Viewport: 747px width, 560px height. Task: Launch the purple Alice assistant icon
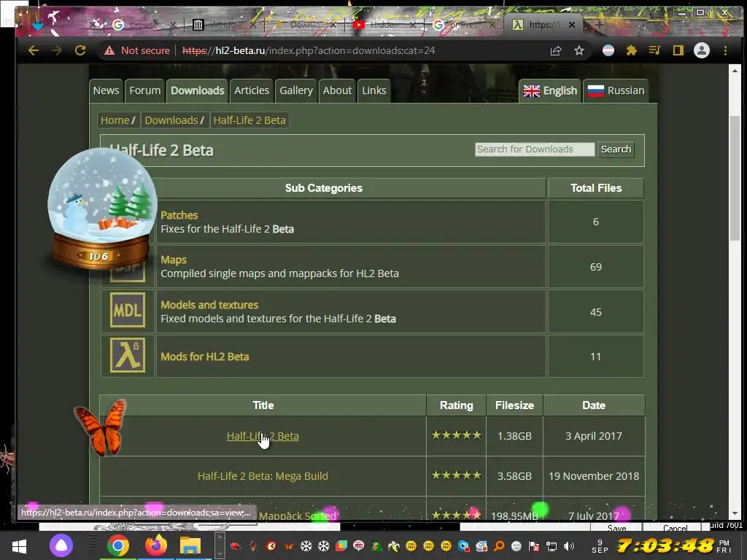61,546
